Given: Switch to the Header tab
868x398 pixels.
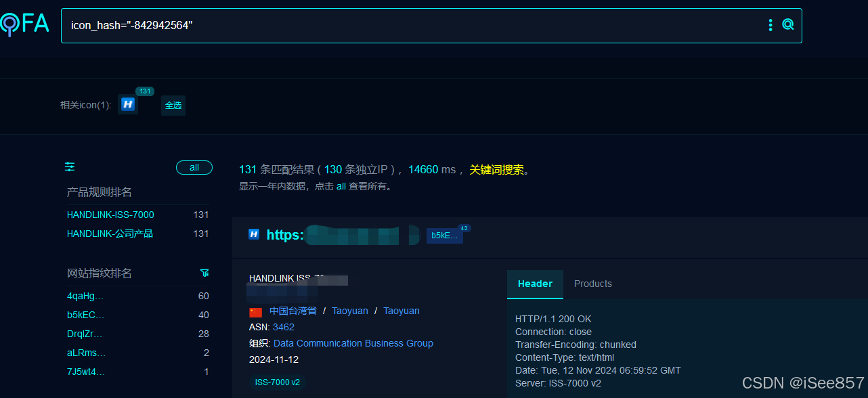Looking at the screenshot, I should tap(535, 284).
